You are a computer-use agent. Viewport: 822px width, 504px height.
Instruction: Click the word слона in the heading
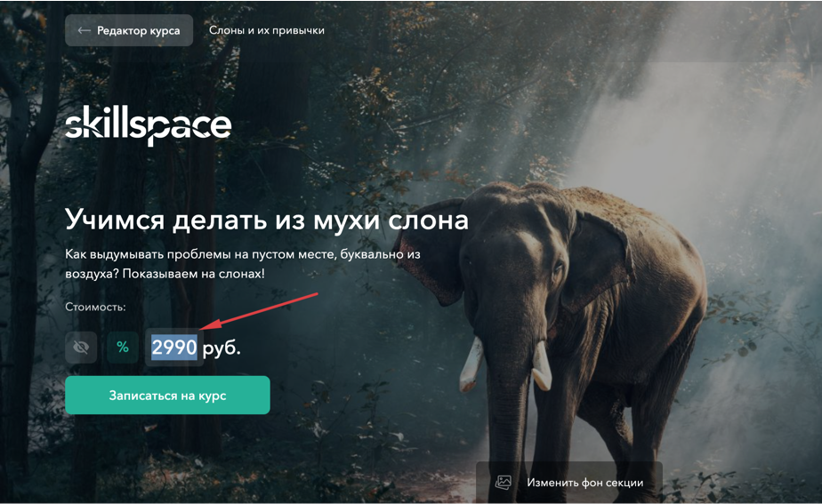(428, 220)
